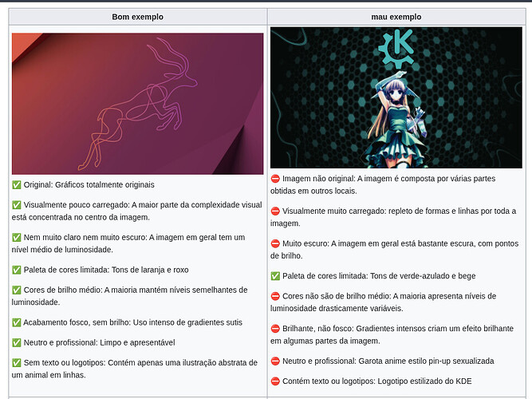Select the text "Tons de laranja e roxo"
The image size is (532, 399).
tap(150, 270)
